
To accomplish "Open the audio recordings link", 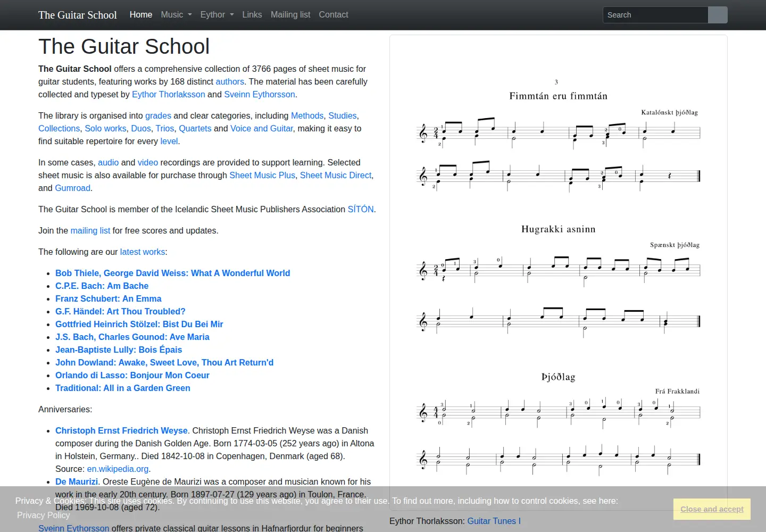I will (x=109, y=162).
